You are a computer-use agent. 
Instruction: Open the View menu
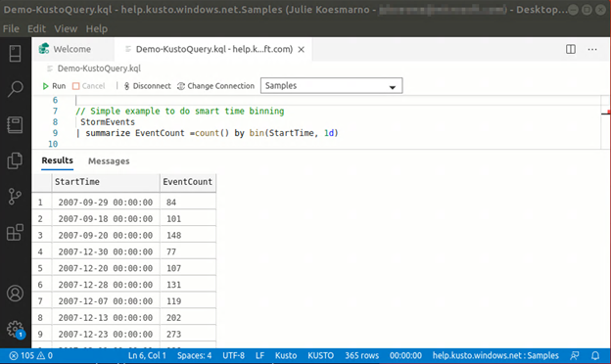66,28
